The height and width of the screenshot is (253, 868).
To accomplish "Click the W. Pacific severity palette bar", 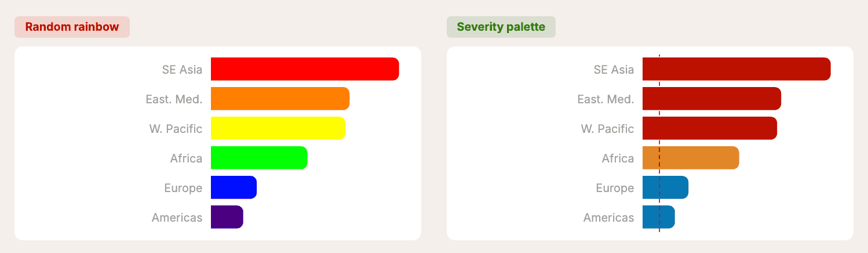I will coord(709,128).
